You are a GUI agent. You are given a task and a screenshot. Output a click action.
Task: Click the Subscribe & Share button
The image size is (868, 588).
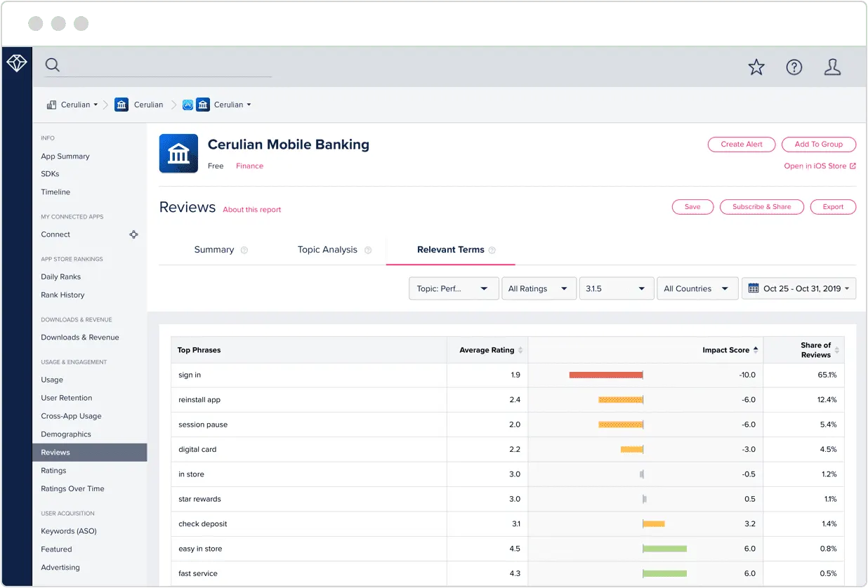tap(762, 207)
